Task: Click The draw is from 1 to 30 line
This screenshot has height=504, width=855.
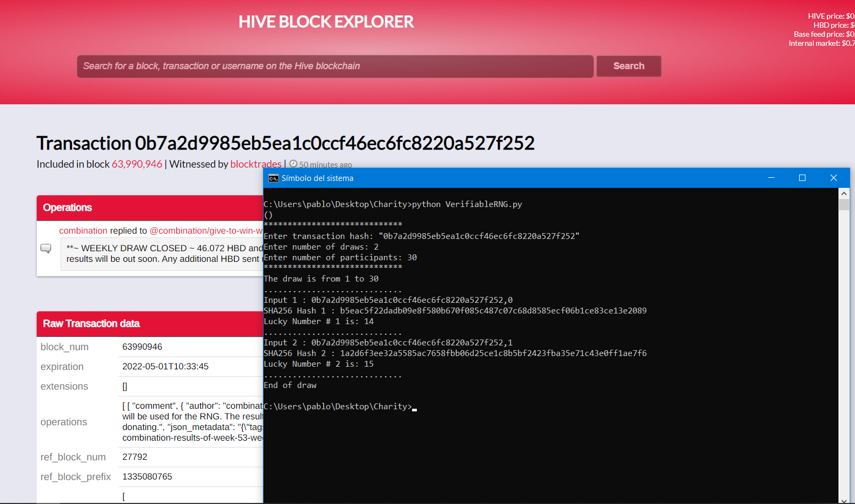Action: coord(322,279)
